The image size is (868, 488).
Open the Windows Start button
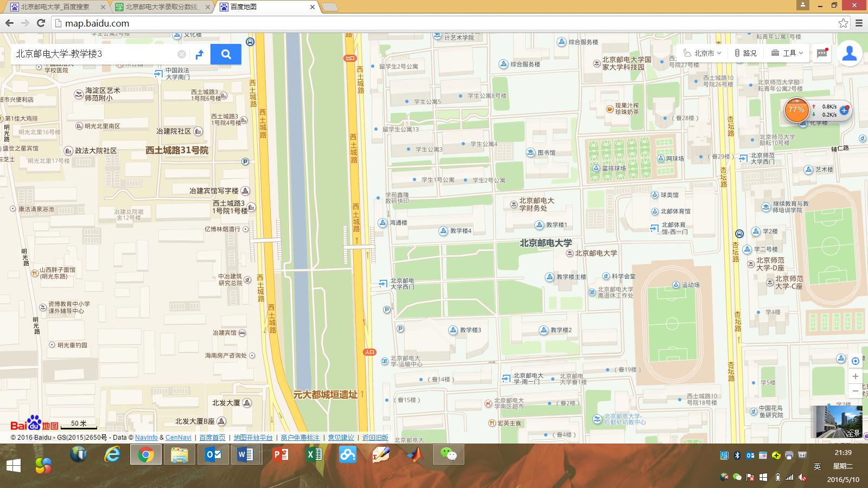(x=14, y=466)
